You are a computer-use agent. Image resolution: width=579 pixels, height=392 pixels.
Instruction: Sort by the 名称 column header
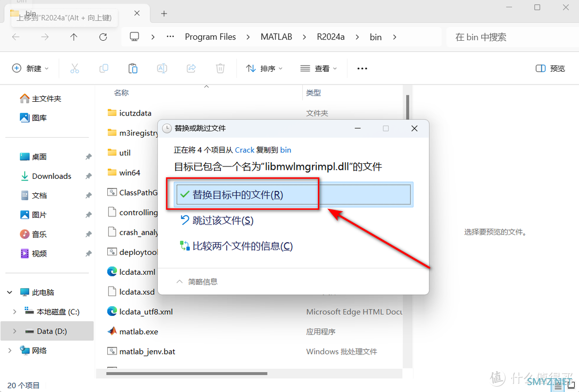point(121,93)
